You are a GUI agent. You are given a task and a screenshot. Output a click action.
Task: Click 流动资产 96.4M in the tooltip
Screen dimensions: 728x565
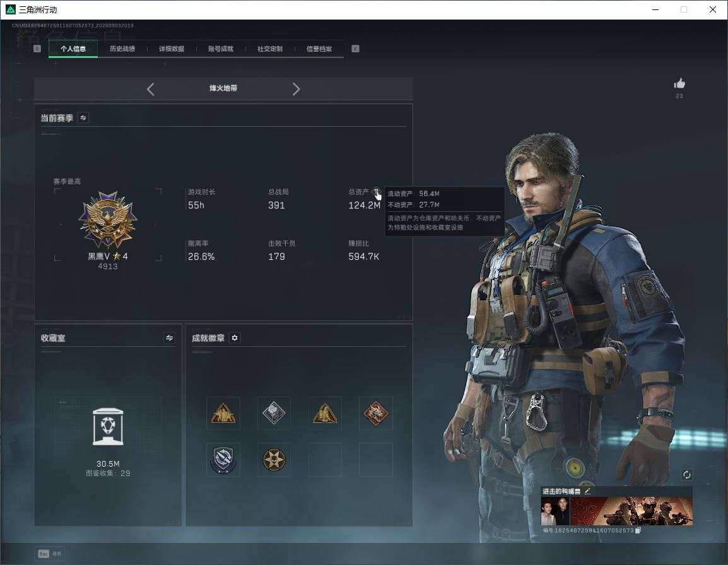413,194
